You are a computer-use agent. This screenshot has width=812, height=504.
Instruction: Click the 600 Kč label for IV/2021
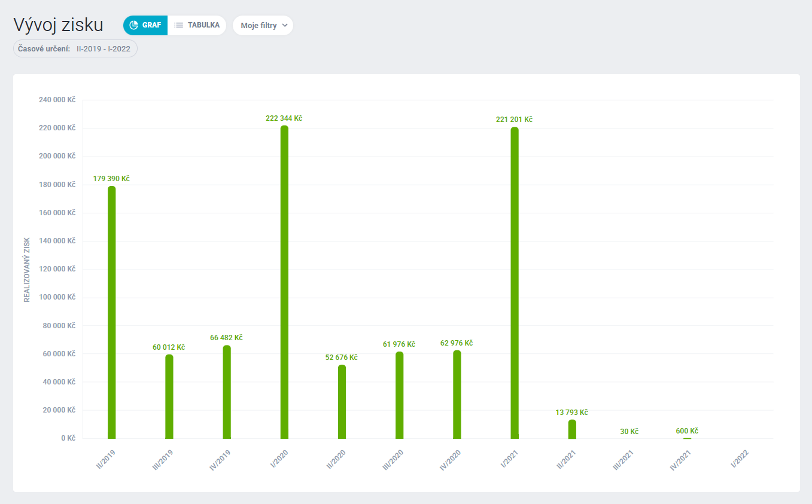coord(687,431)
